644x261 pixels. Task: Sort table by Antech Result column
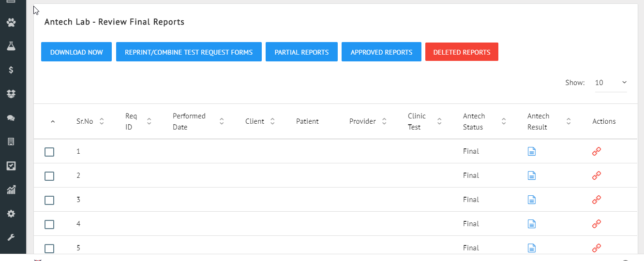click(x=569, y=121)
